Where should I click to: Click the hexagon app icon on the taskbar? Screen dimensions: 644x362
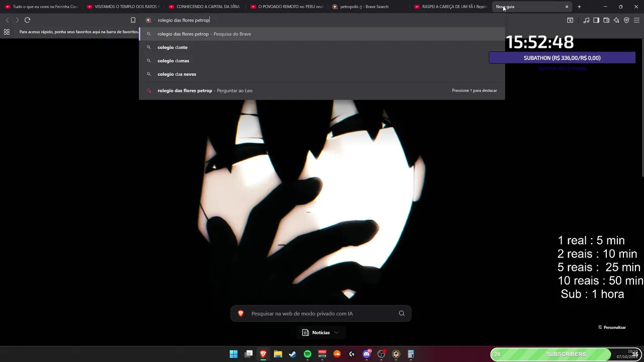(x=396, y=354)
